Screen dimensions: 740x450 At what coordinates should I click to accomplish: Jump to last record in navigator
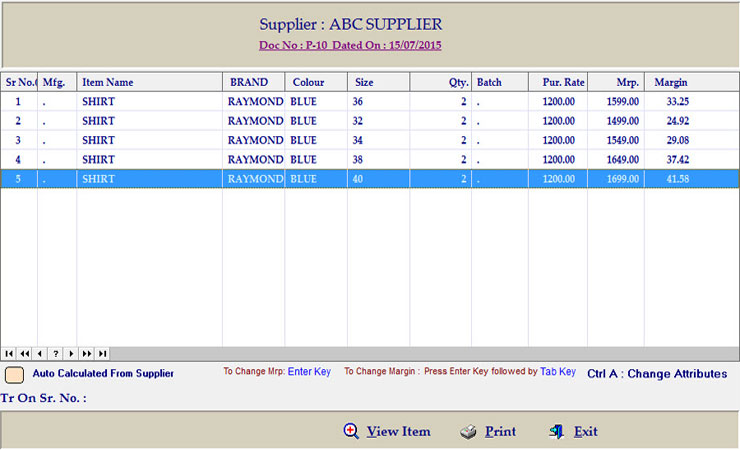coord(102,353)
